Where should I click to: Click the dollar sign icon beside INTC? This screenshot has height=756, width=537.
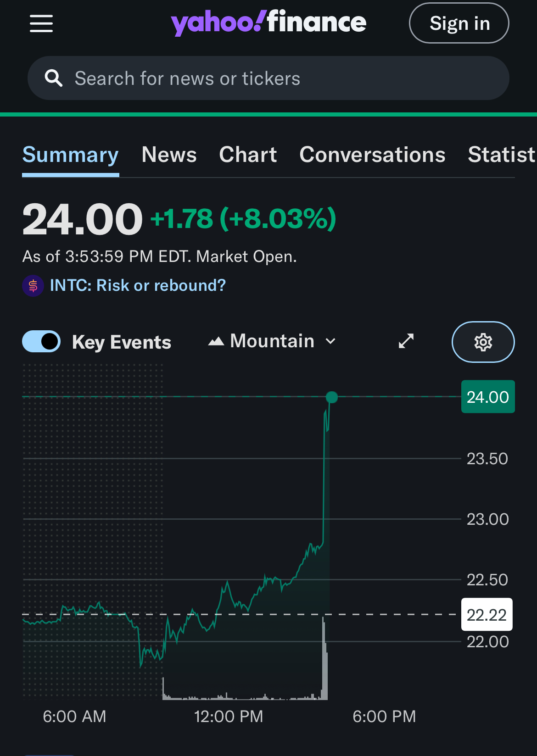pyautogui.click(x=33, y=286)
